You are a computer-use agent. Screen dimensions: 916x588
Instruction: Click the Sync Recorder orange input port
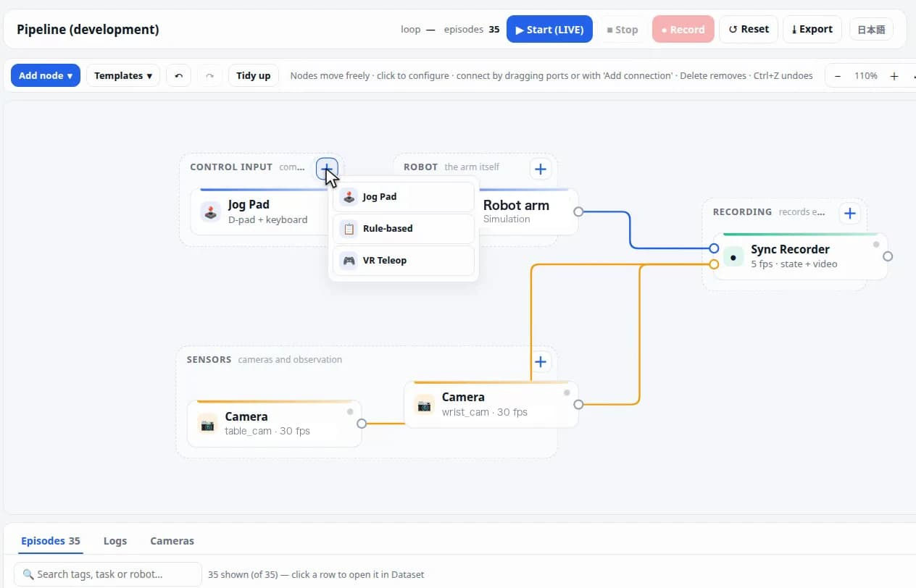714,264
